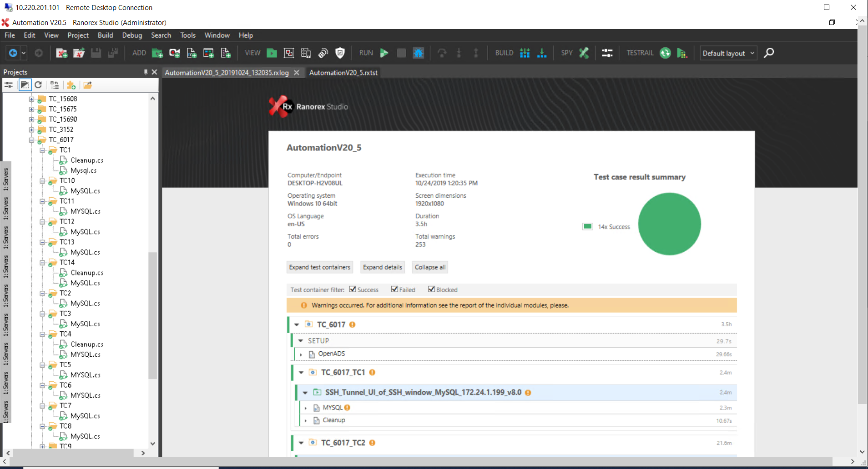Click the build solution blue bars icon
This screenshot has width=868, height=469.
pos(525,53)
